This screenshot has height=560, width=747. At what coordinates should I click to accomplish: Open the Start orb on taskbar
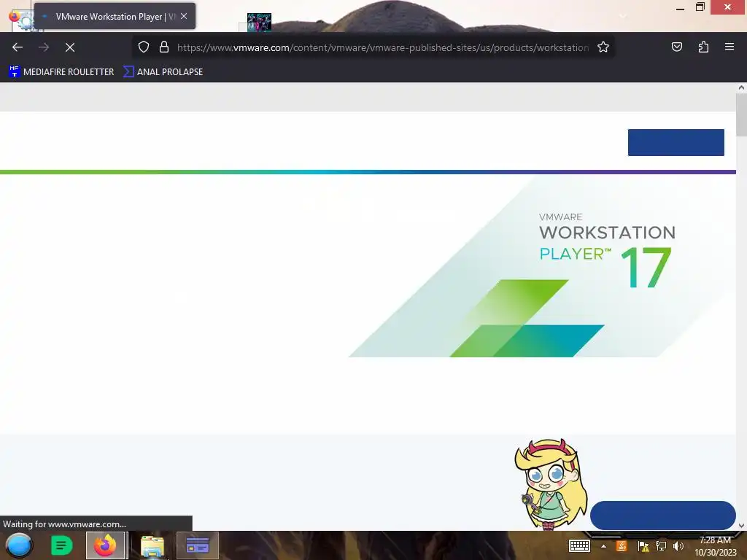point(19,545)
